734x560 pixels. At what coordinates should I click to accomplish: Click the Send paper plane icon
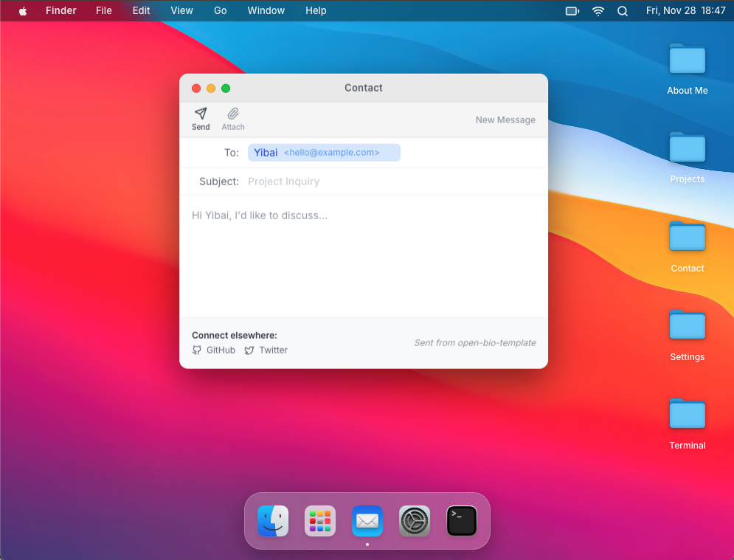click(201, 114)
